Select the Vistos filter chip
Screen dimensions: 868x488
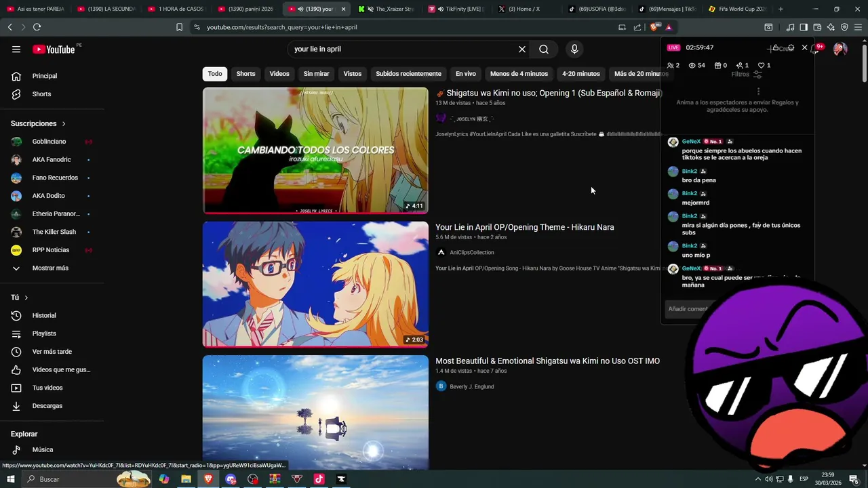353,74
